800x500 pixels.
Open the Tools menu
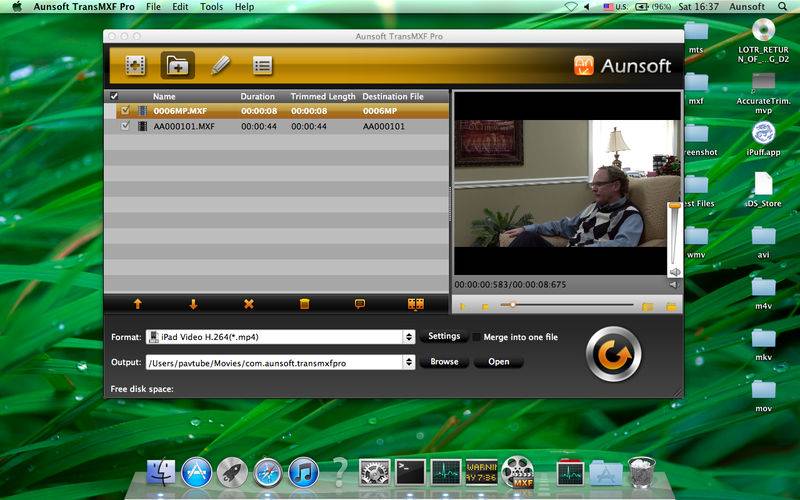tap(211, 7)
